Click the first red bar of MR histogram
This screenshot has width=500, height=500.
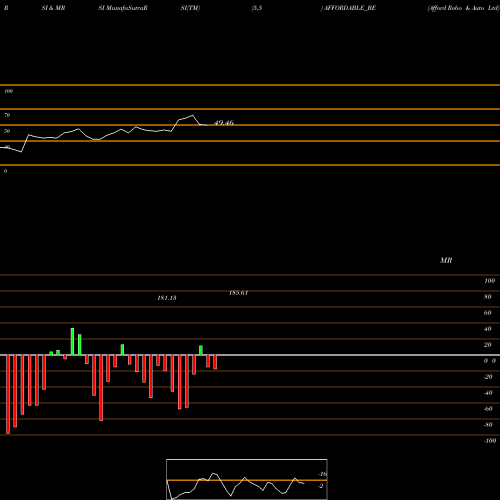pos(8,394)
